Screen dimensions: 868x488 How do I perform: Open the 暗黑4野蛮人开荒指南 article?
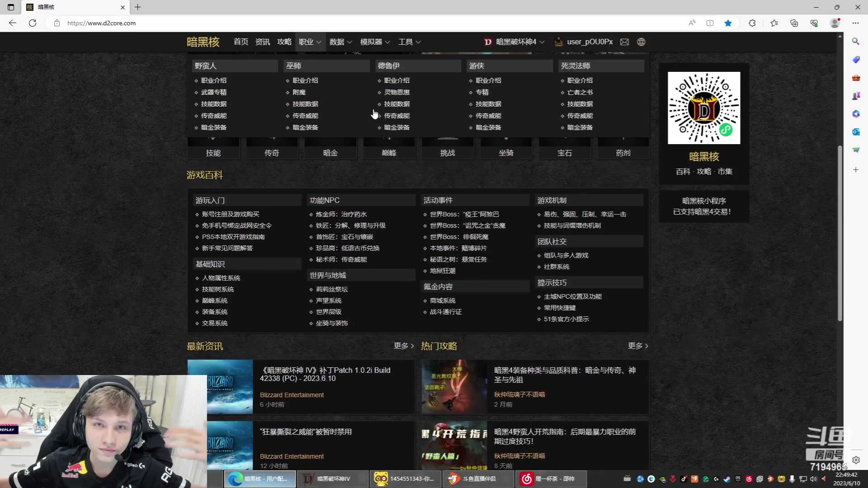565,436
